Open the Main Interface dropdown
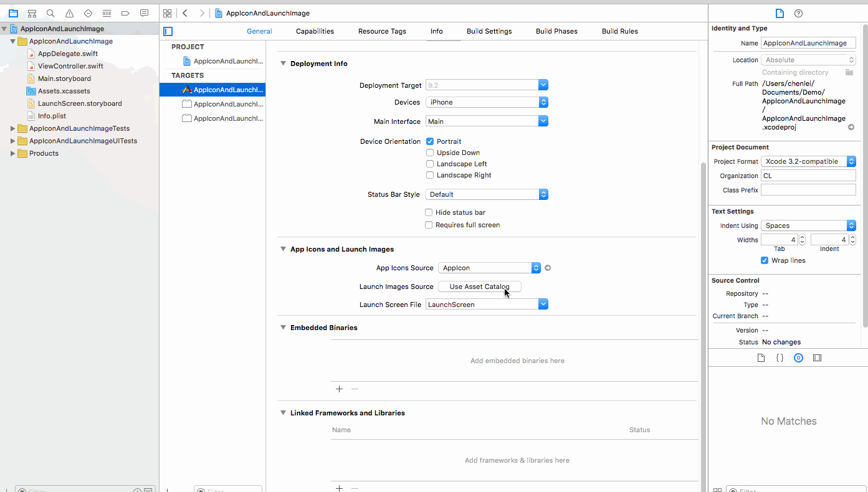The width and height of the screenshot is (868, 492). (543, 121)
